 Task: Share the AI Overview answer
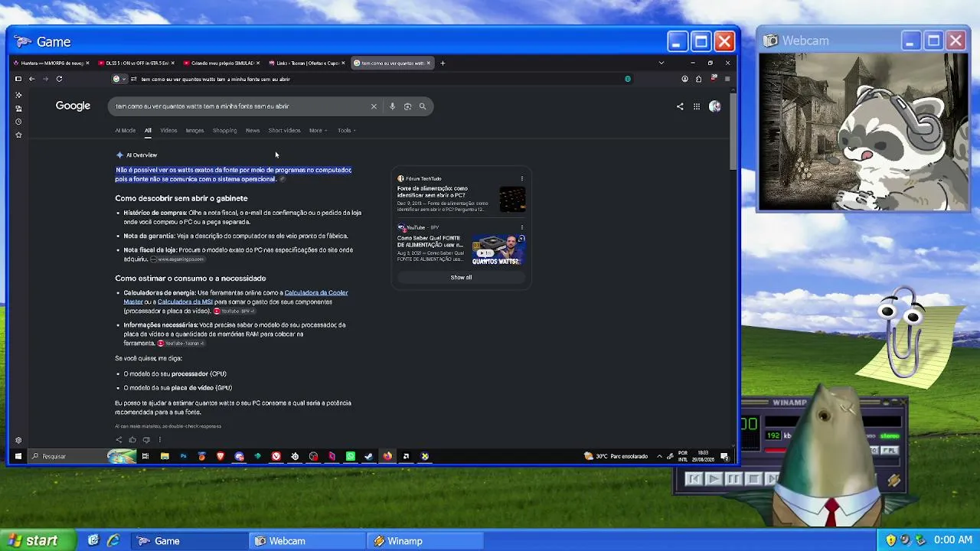pyautogui.click(x=119, y=440)
